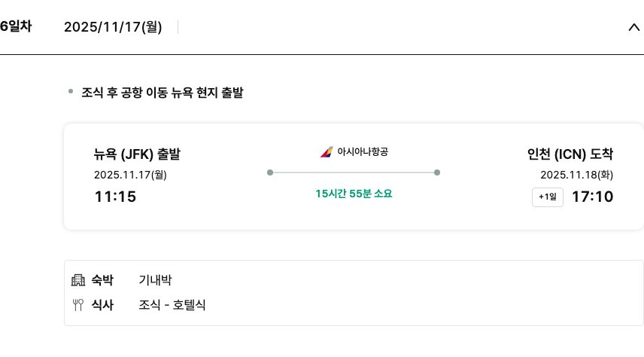Click the Asiana Airlines logo icon
644x357 pixels.
[326, 152]
